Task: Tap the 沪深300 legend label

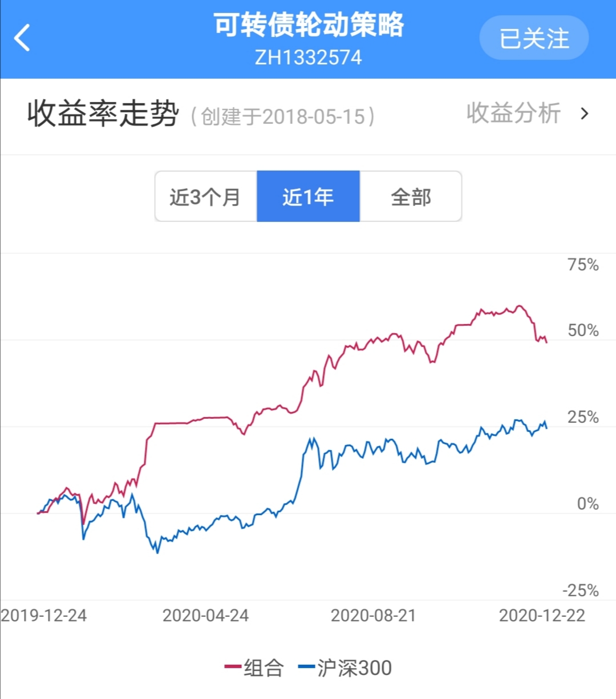Action: [354, 668]
